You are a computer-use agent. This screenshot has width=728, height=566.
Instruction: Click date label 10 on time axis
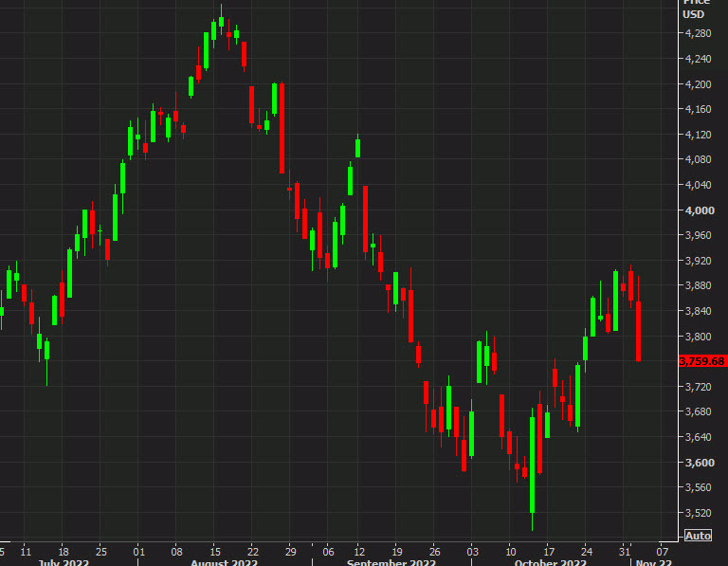click(x=511, y=552)
